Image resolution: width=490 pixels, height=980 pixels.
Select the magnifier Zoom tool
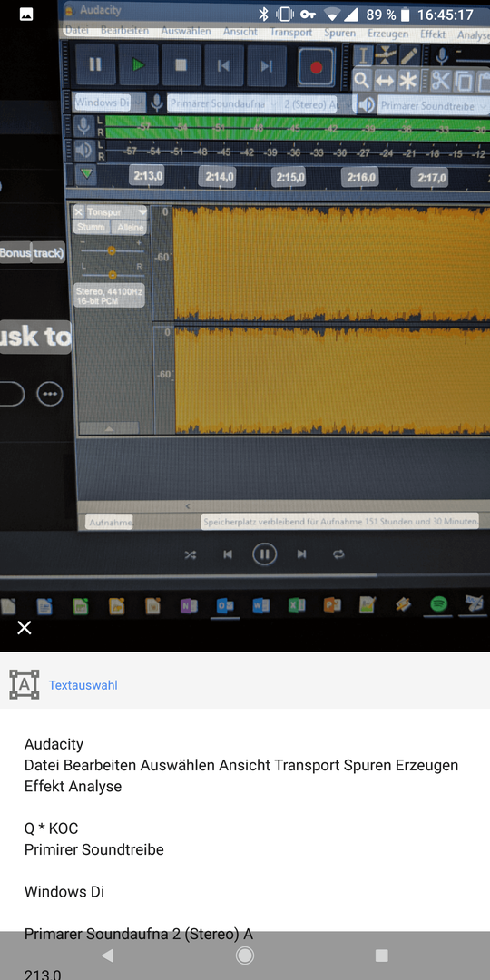tap(362, 81)
